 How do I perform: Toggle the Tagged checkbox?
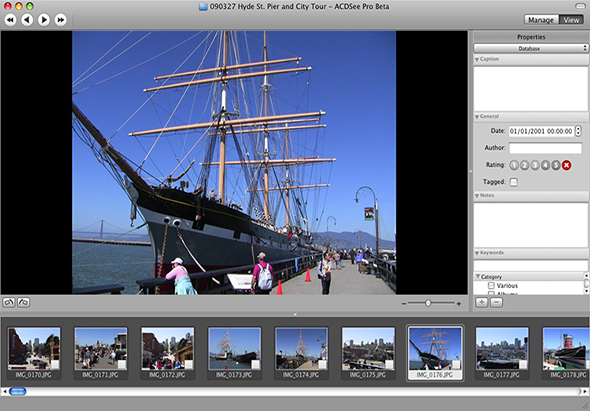click(x=514, y=182)
